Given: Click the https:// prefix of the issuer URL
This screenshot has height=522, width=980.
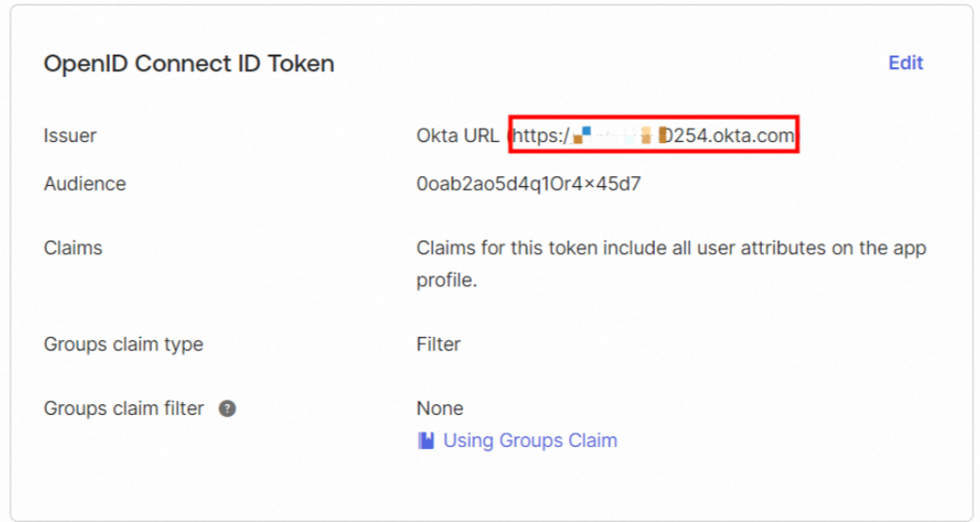Looking at the screenshot, I should 542,136.
